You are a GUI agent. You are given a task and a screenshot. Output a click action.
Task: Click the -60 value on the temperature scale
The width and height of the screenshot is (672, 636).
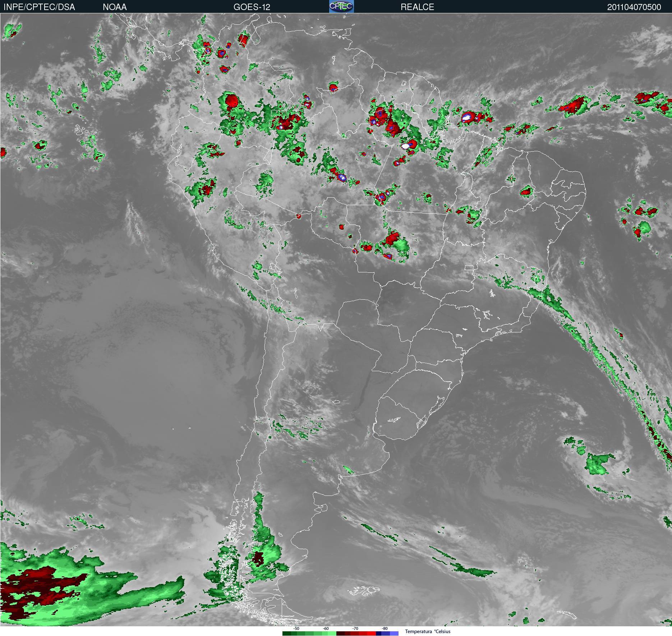[326, 628]
